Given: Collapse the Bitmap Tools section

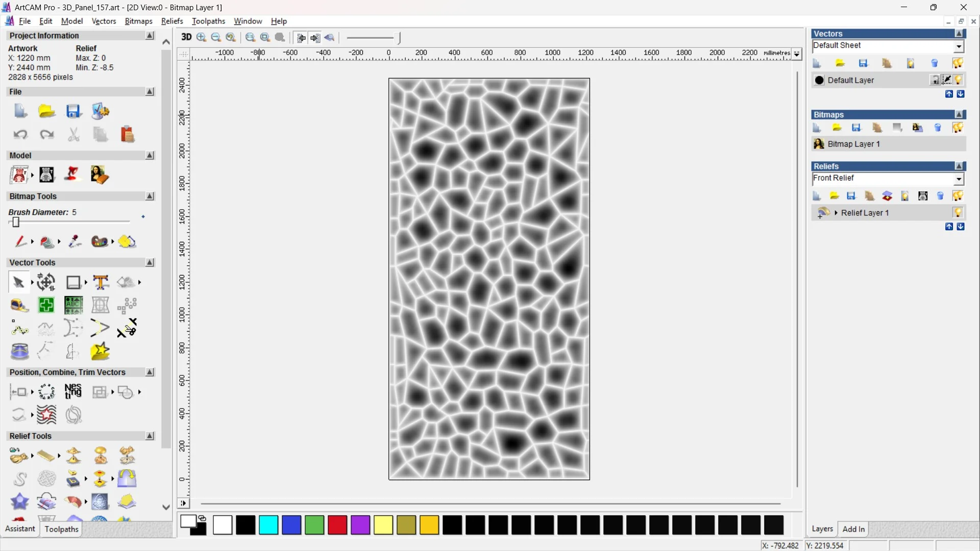Looking at the screenshot, I should click(150, 196).
